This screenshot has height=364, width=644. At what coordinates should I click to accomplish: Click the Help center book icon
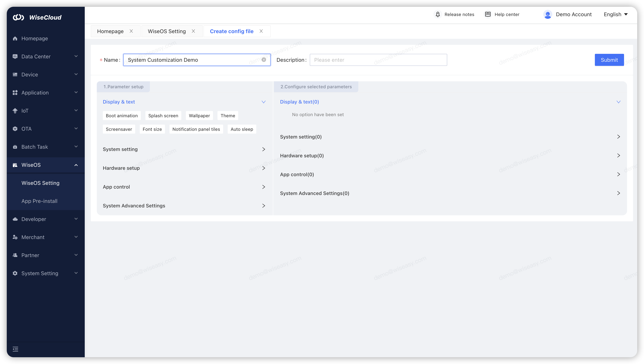[x=488, y=14]
